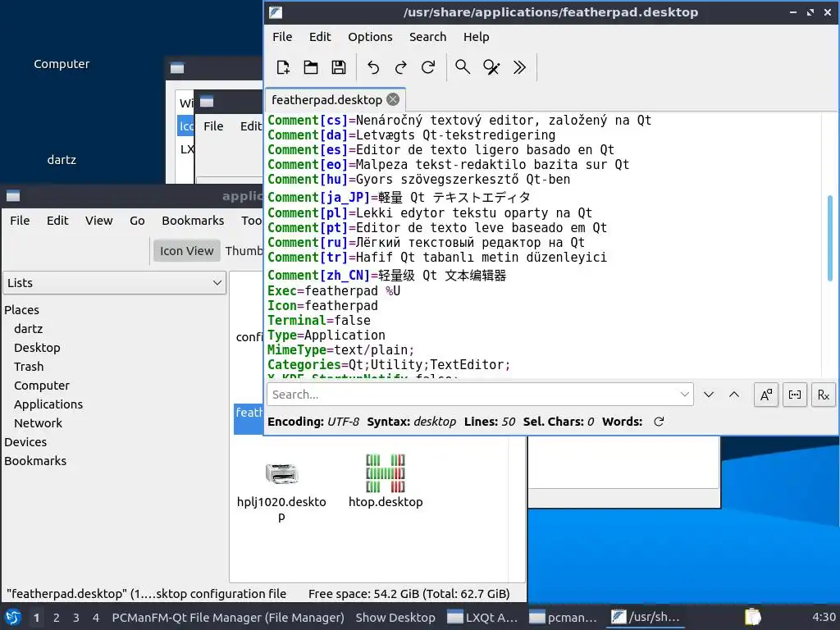Screen dimensions: 840x630
Task: Create a new tab in FeatherPad
Action: tap(283, 67)
